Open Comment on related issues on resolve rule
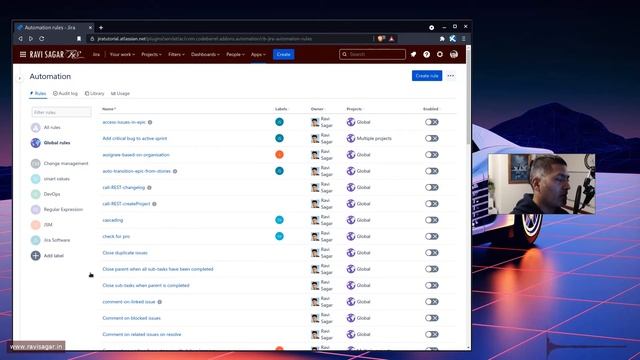Screen dimensions: 640x360 (x=142, y=334)
